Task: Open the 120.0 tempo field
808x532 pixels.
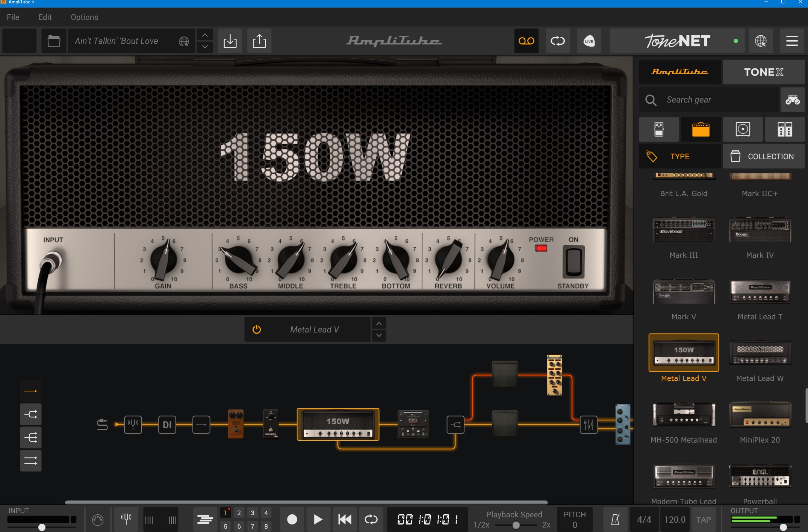Action: click(x=675, y=519)
